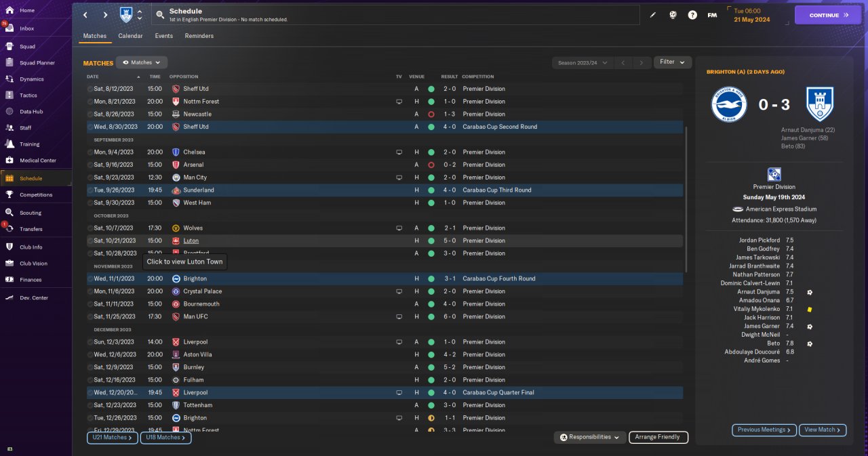Viewport: 868px width, 456px height.
Task: Open the FM menu icon
Action: coord(712,15)
